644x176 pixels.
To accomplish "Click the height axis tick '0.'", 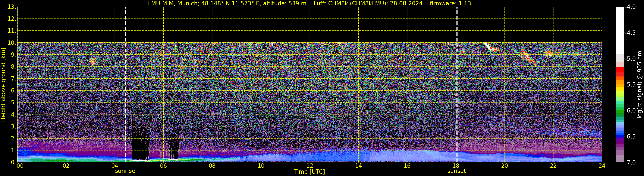I will point(13,162).
